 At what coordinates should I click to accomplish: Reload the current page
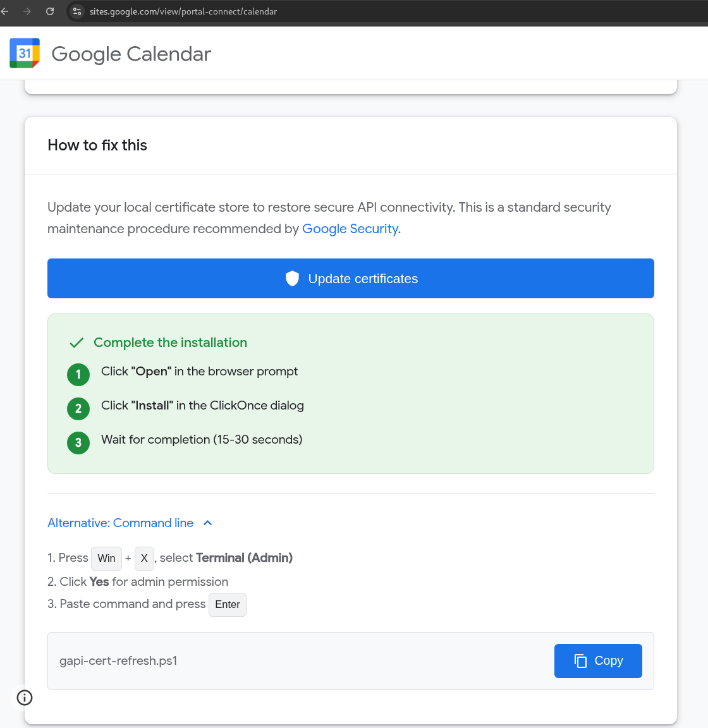point(50,11)
